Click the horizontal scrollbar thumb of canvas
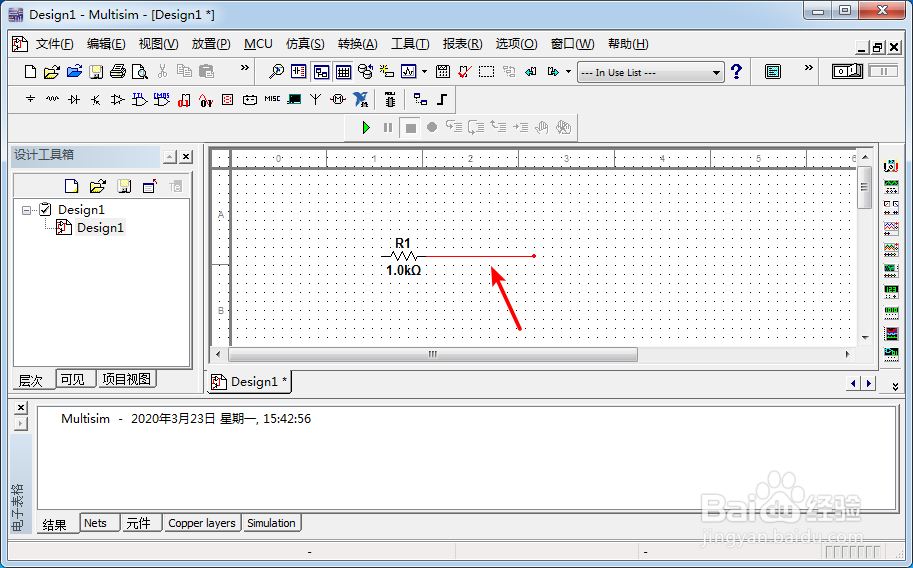The width and height of the screenshot is (913, 568). point(433,354)
